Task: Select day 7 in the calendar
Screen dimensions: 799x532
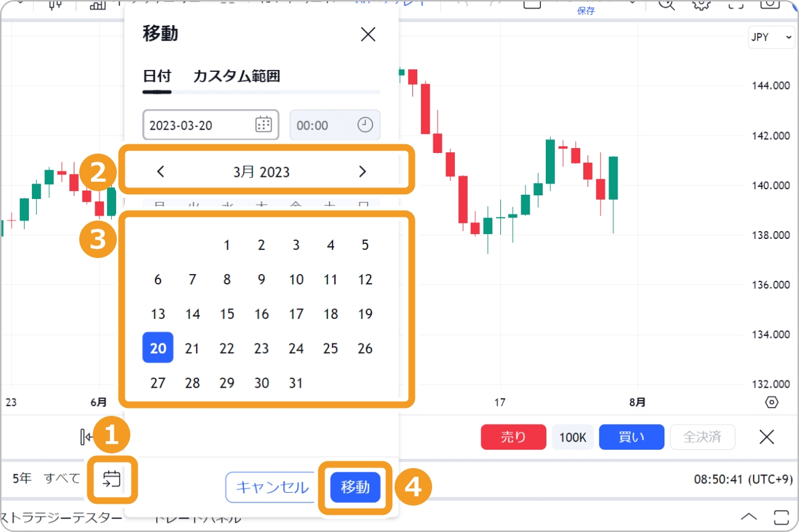Action: coord(192,280)
